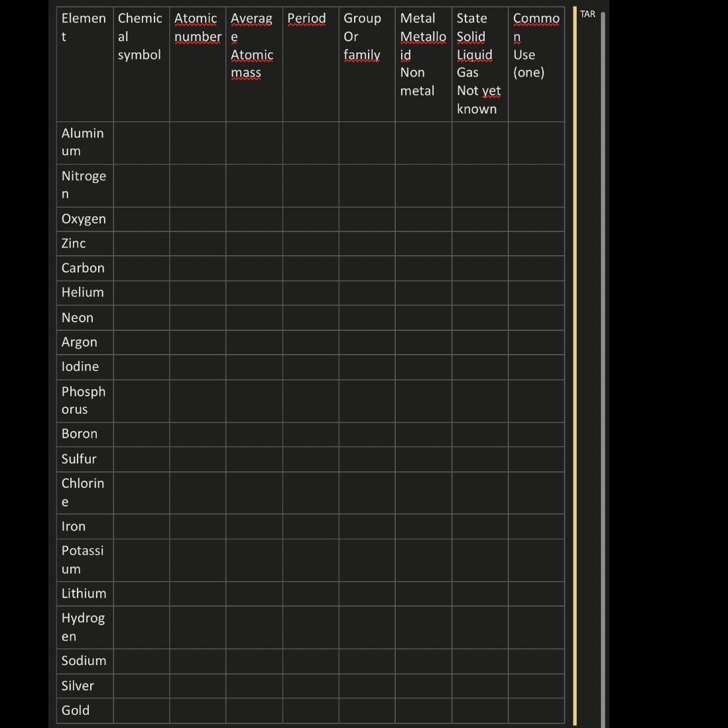
Task: Click the 'Atomic number' header cell
Action: pos(198,64)
